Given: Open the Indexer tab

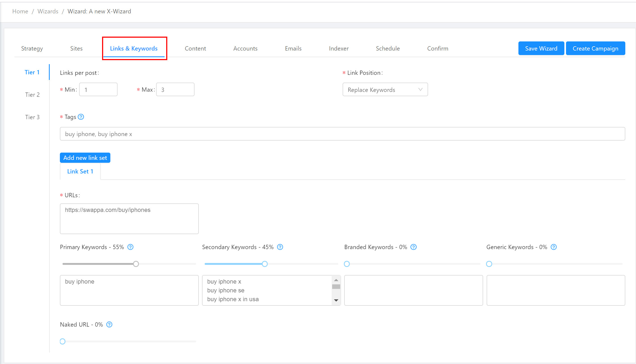Looking at the screenshot, I should (x=339, y=48).
